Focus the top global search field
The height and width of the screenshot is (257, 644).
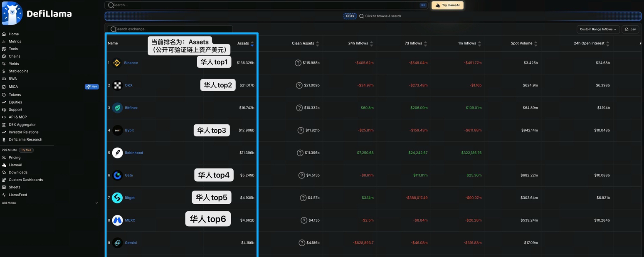coord(266,5)
